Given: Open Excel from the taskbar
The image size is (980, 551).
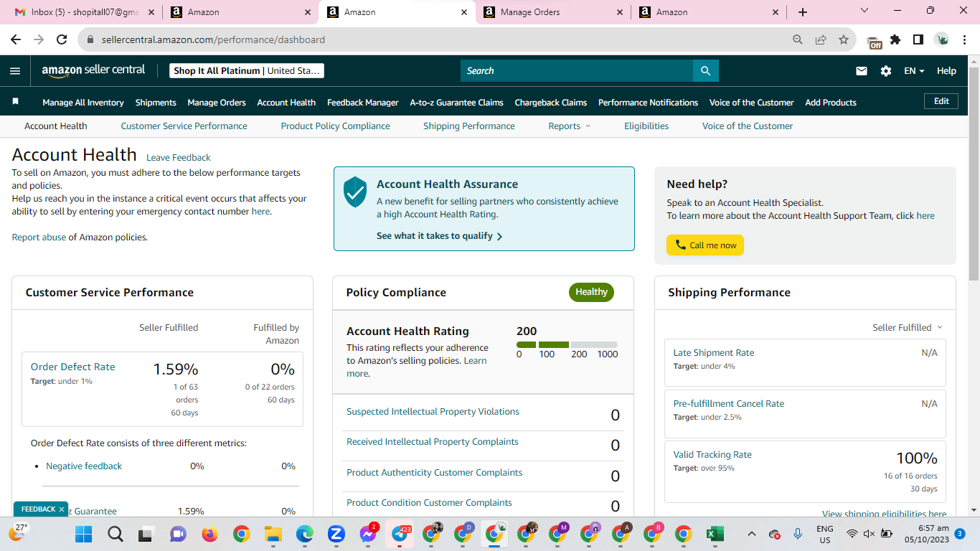Looking at the screenshot, I should (x=715, y=534).
